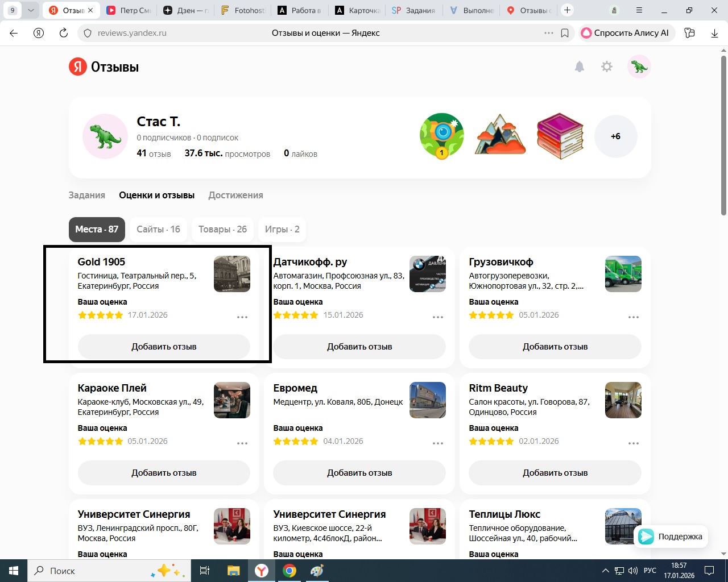Open the browser hamburger menu
Screen dimensions: 728x582
coord(639,10)
